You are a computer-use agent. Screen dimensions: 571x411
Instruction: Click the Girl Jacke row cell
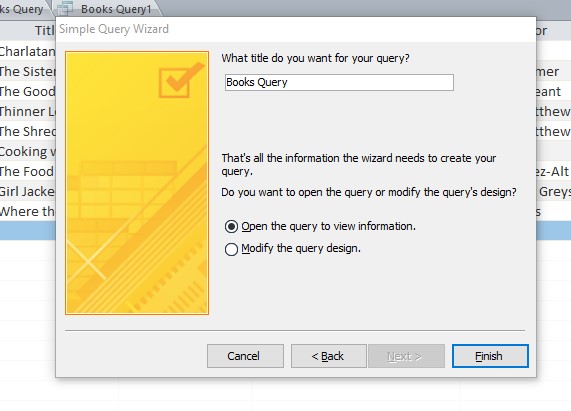pos(28,191)
